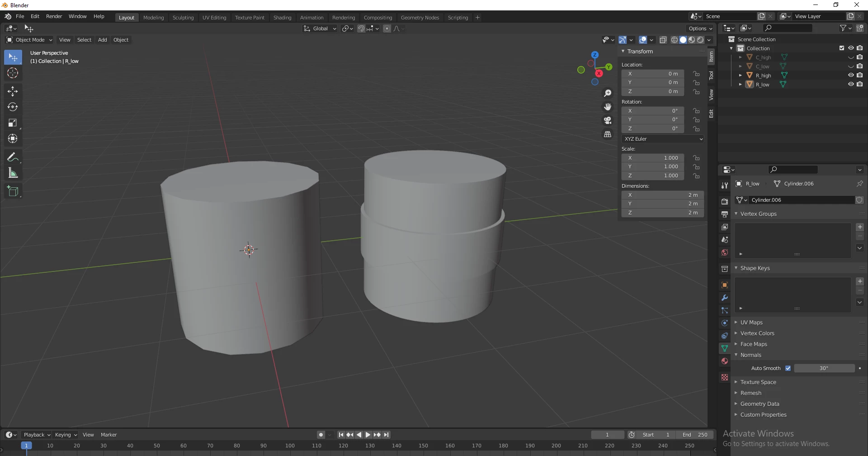This screenshot has height=456, width=868.
Task: Switch to the Shading workspace tab
Action: 282,18
